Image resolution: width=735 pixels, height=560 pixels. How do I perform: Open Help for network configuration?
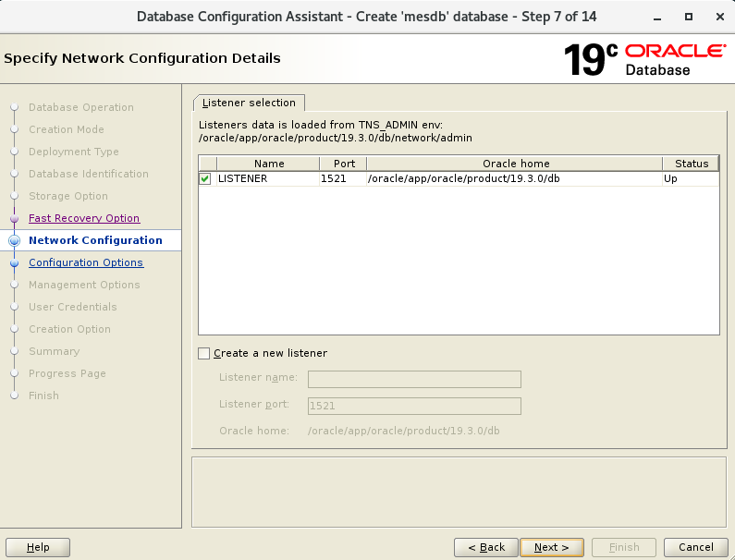click(x=38, y=547)
